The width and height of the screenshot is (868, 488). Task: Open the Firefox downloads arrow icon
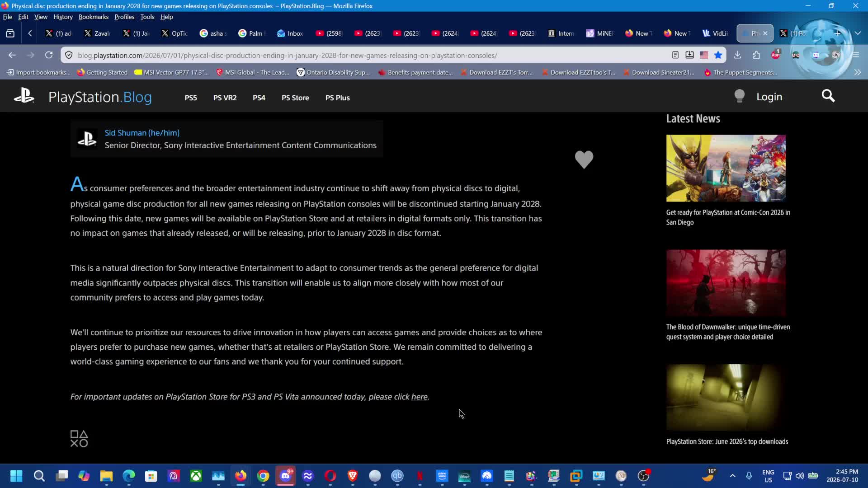click(x=737, y=55)
